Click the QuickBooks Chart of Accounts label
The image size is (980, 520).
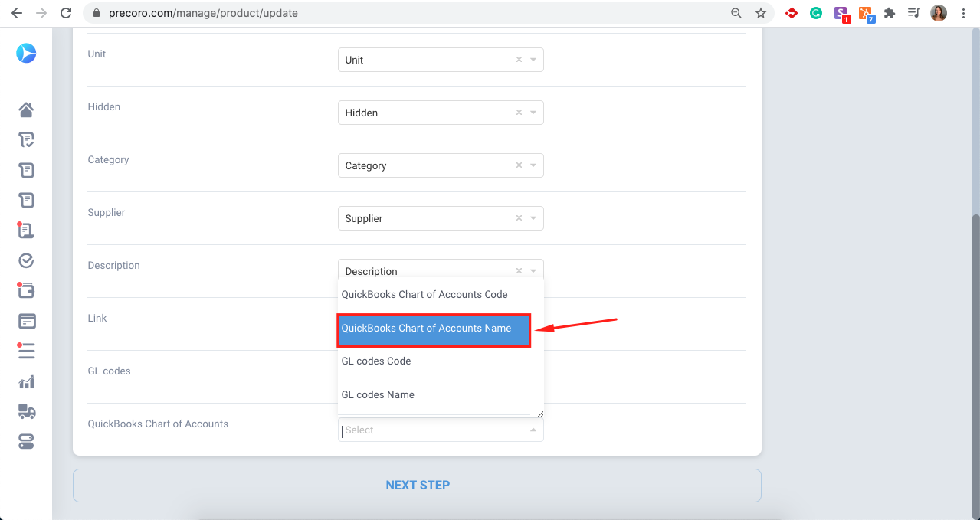pyautogui.click(x=158, y=424)
